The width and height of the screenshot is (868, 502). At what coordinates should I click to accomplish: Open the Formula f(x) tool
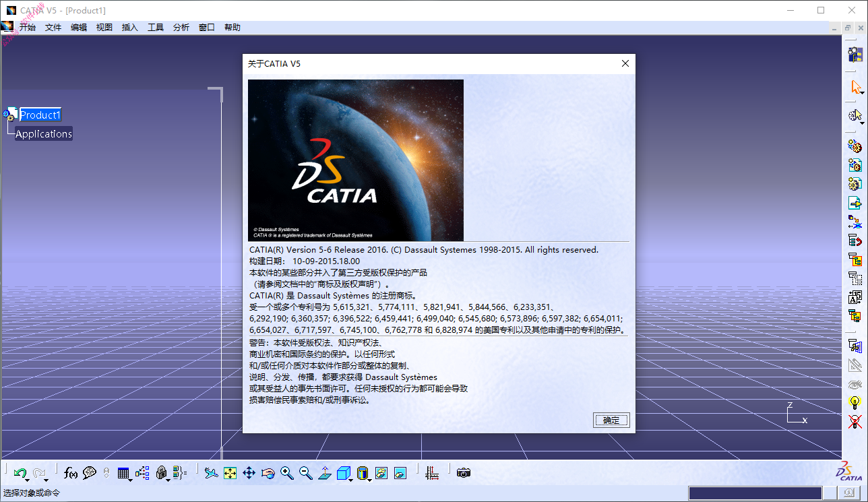pos(71,473)
